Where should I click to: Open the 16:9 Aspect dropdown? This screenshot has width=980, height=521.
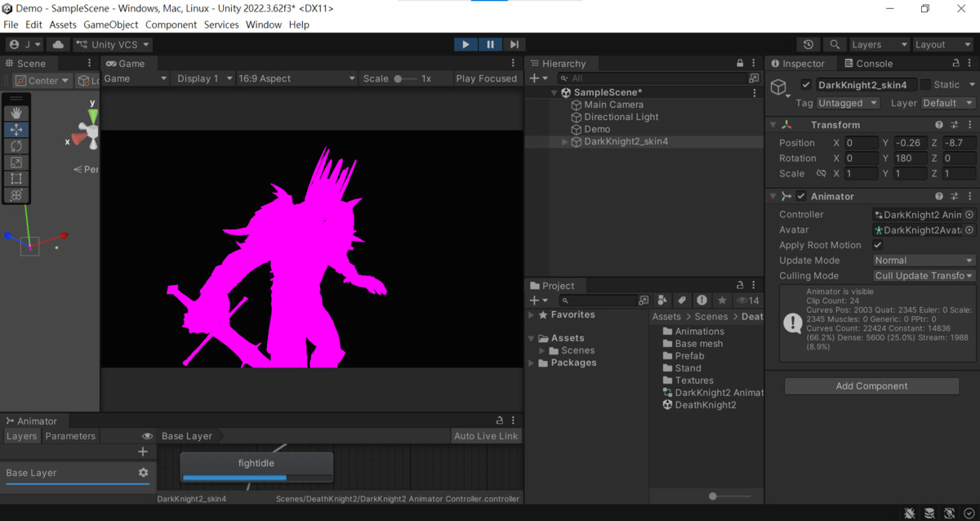(x=296, y=78)
